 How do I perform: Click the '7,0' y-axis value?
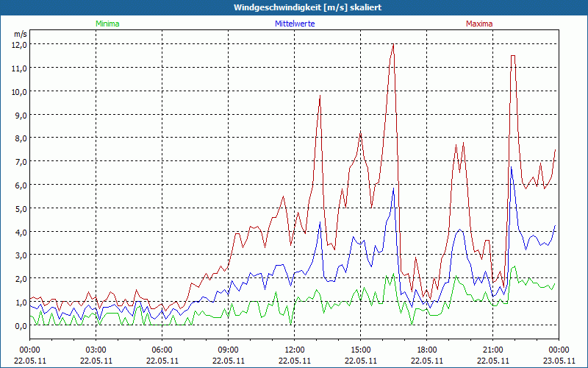[22, 162]
